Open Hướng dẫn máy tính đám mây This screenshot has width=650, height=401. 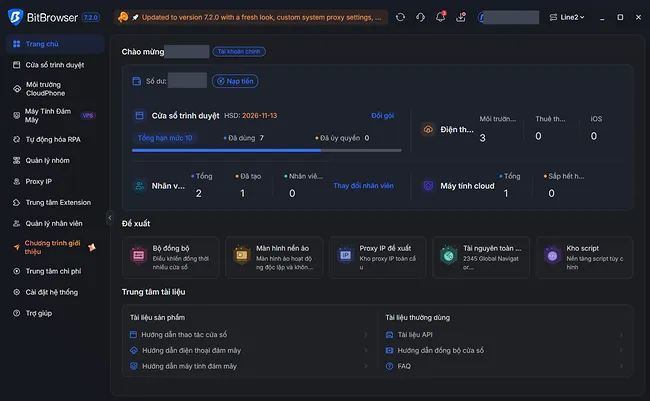tap(189, 366)
